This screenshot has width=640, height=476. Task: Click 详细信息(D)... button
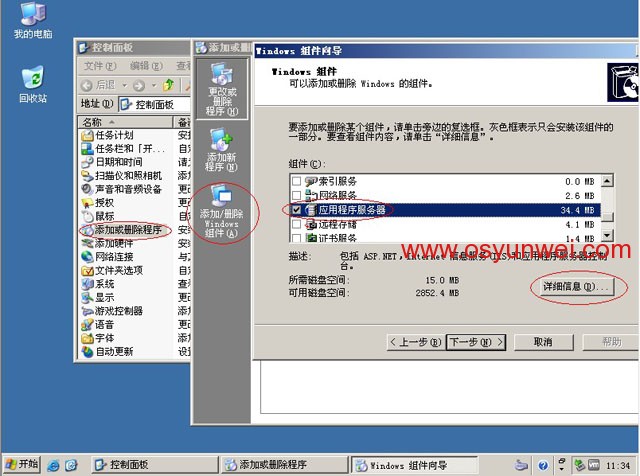point(576,287)
